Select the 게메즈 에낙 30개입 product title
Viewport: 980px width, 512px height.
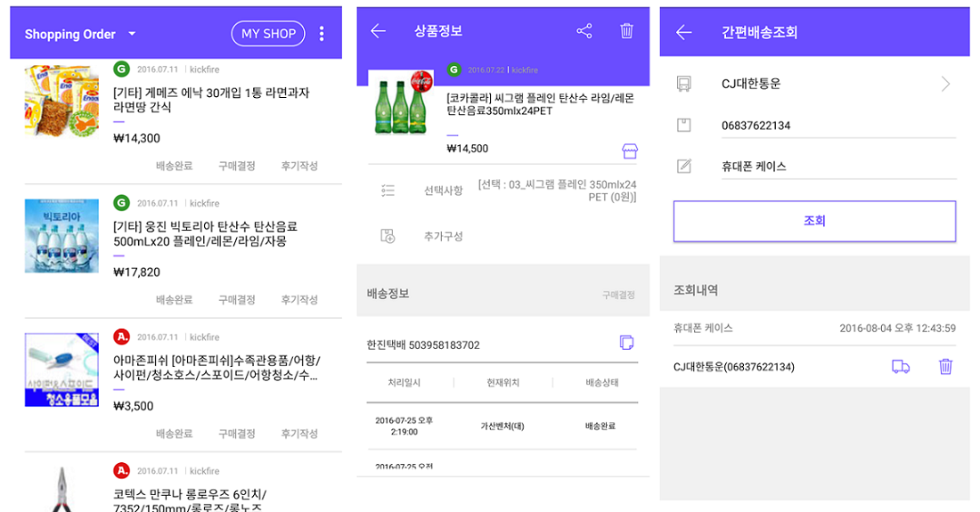point(211,100)
